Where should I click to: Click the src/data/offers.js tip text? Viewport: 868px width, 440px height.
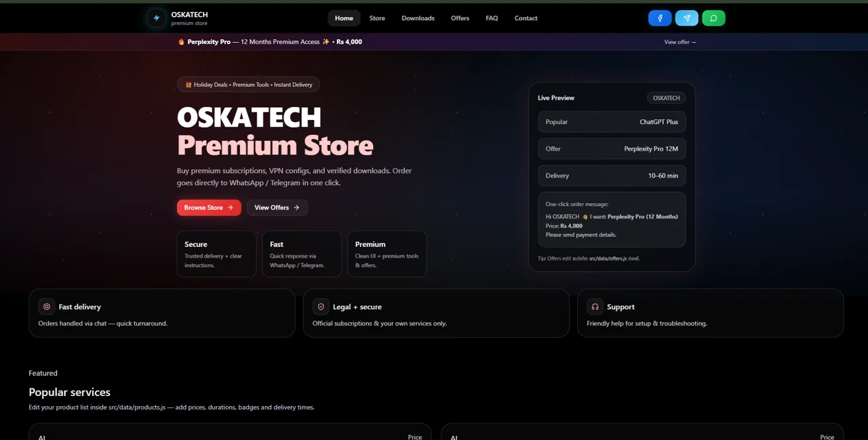[x=608, y=258]
